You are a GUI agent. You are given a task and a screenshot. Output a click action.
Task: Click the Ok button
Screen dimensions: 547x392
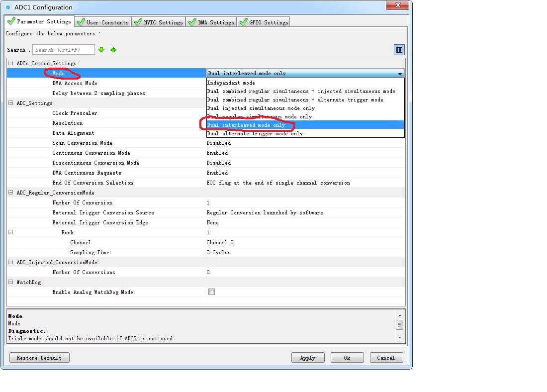pos(347,358)
